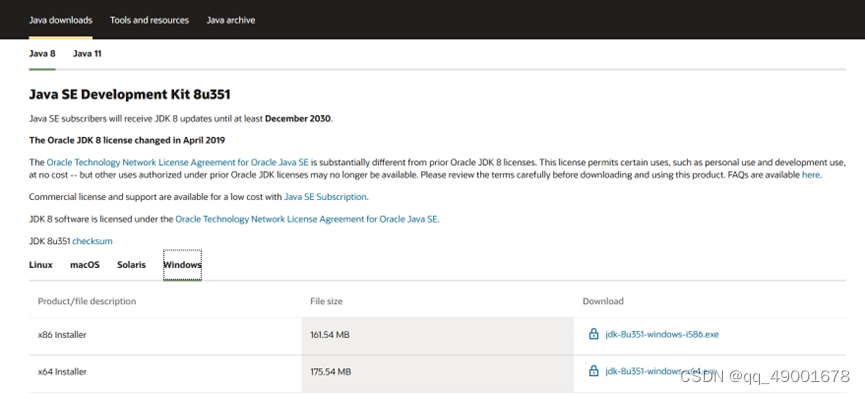Select the Windows platform tab

(183, 265)
